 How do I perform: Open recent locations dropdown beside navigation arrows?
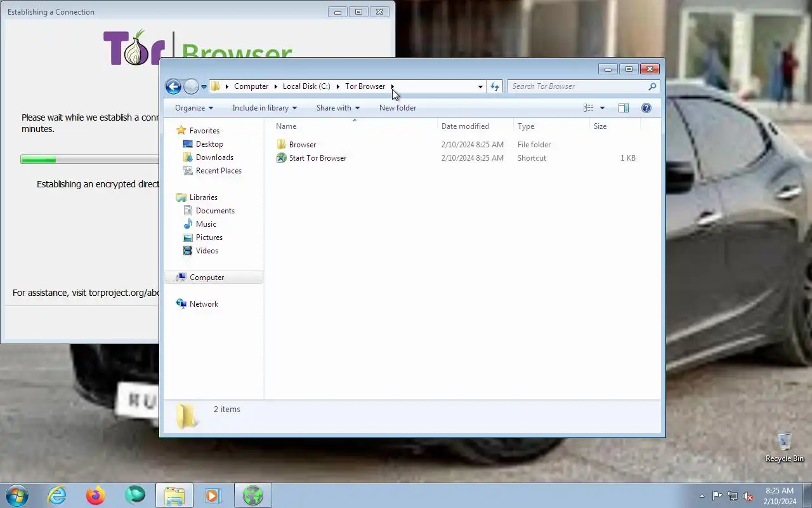click(204, 86)
